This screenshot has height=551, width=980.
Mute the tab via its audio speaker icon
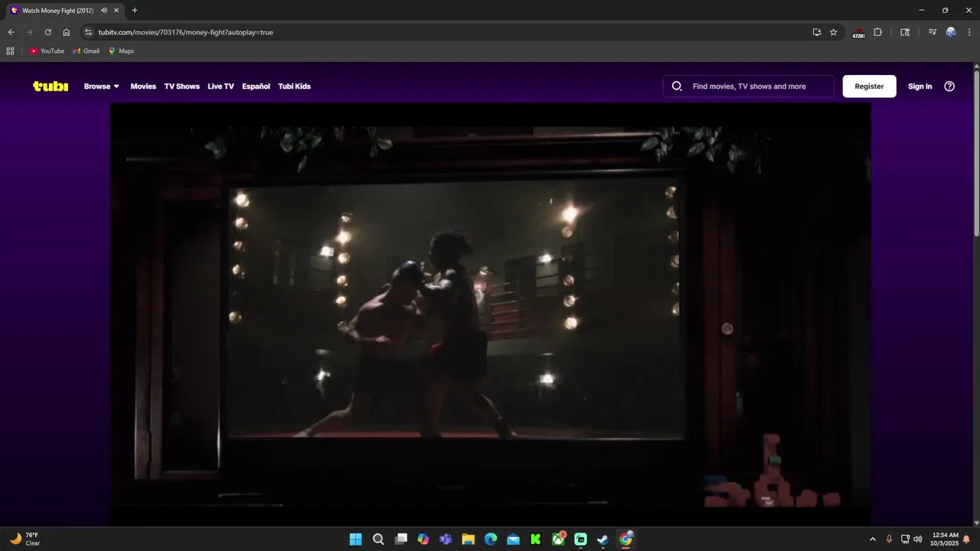[104, 11]
